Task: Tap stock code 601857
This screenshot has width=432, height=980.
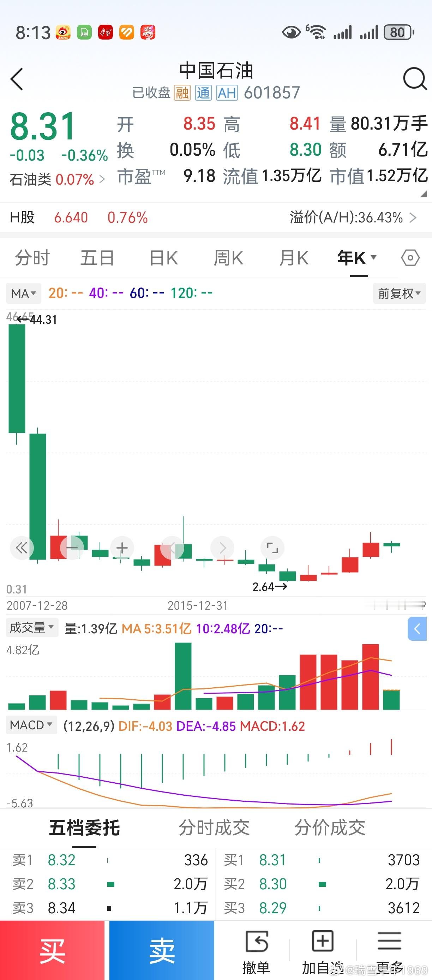Action: pyautogui.click(x=272, y=92)
